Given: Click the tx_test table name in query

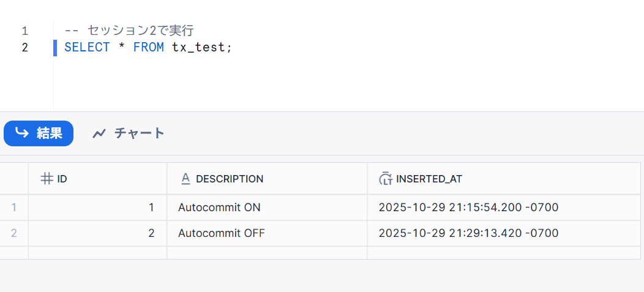Looking at the screenshot, I should coord(200,47).
